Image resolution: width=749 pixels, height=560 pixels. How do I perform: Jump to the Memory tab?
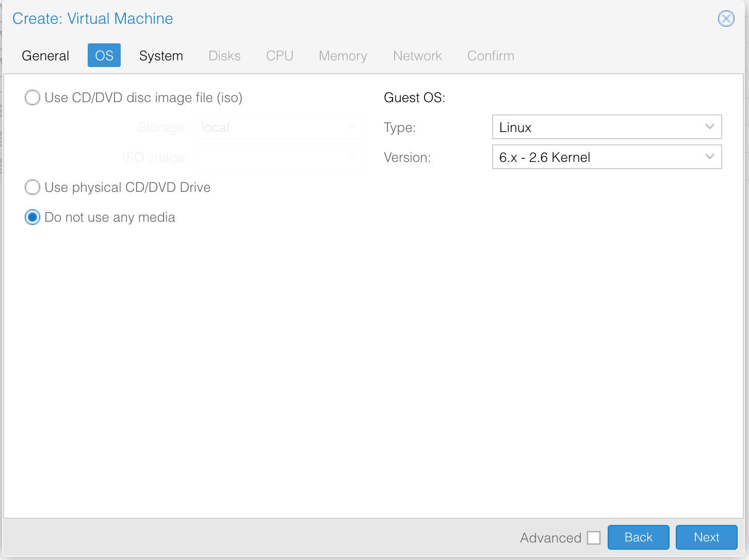coord(343,56)
